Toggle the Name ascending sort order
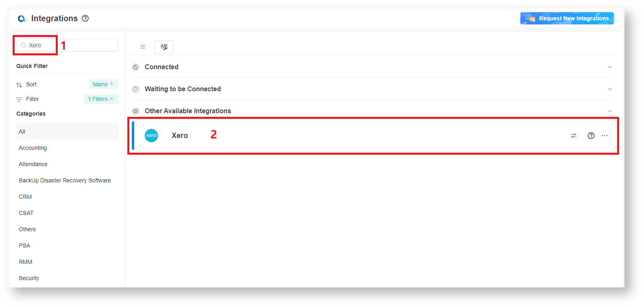Screen dimensions: 644x307 (x=104, y=84)
